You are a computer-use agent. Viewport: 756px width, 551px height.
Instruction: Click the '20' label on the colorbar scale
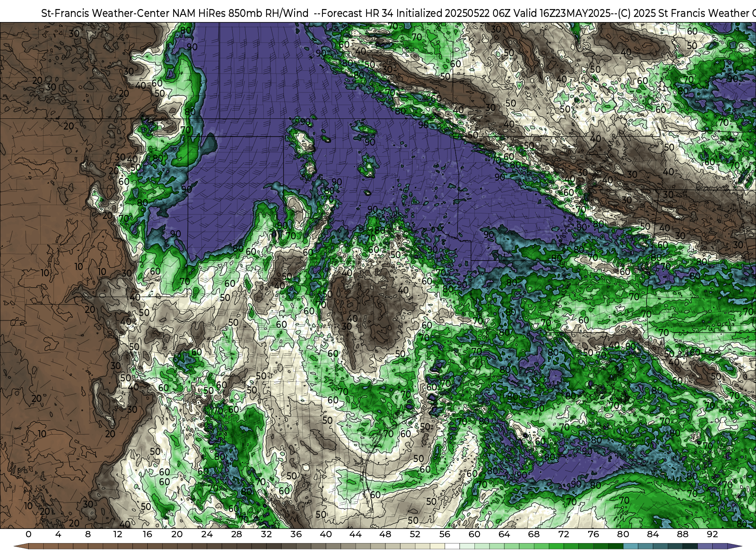click(x=177, y=534)
